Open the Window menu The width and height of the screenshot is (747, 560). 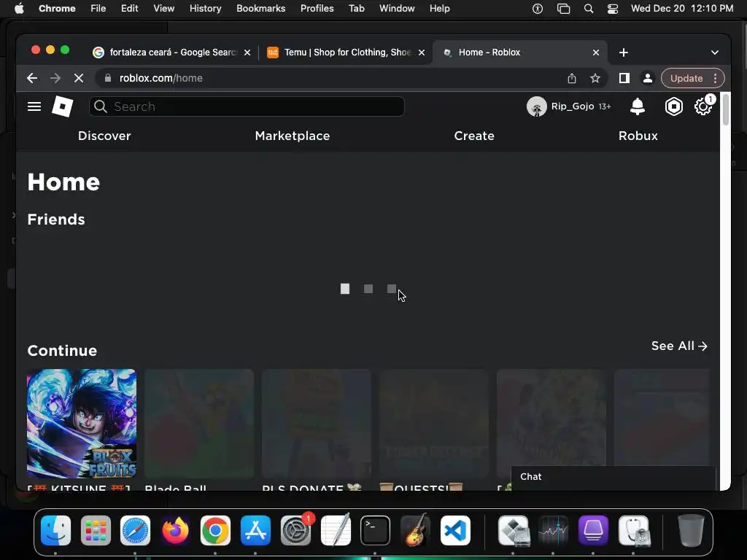(397, 9)
